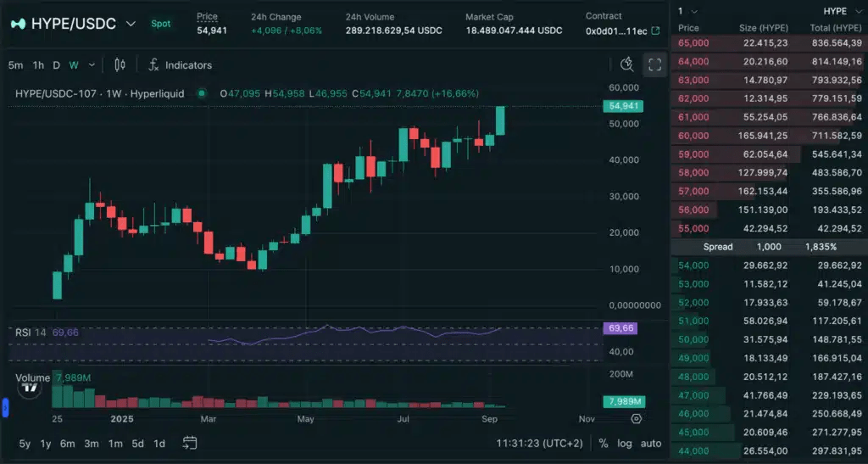Expand the blue left side panel handle
Image resolution: width=868 pixels, height=464 pixels.
point(4,409)
